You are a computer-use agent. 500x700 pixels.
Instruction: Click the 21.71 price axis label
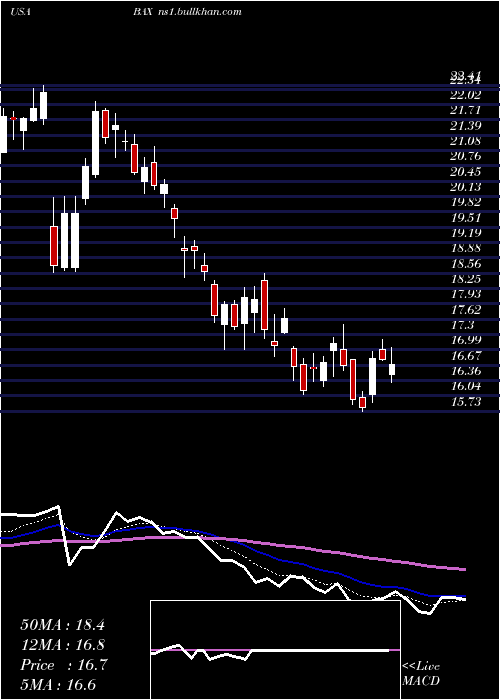[465, 110]
